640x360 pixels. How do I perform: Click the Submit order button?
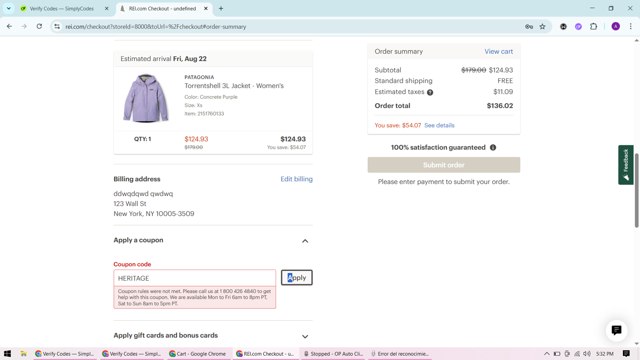point(444,165)
